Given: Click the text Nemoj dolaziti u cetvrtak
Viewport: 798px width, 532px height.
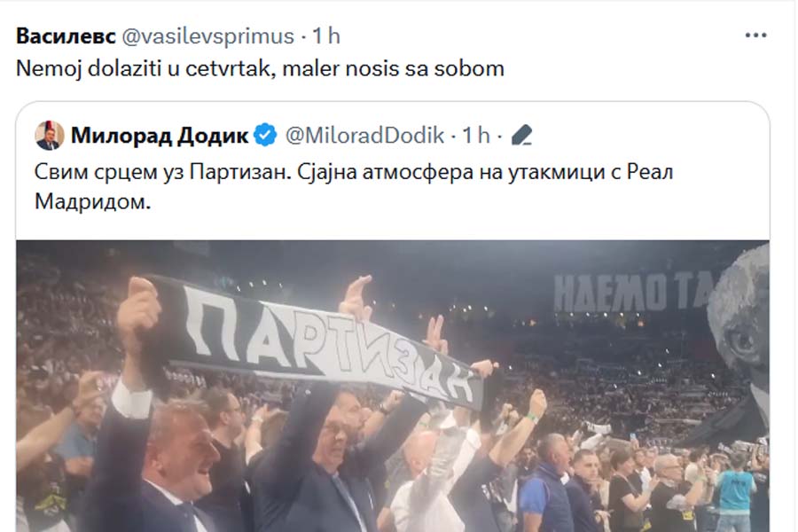Looking at the screenshot, I should (x=143, y=68).
